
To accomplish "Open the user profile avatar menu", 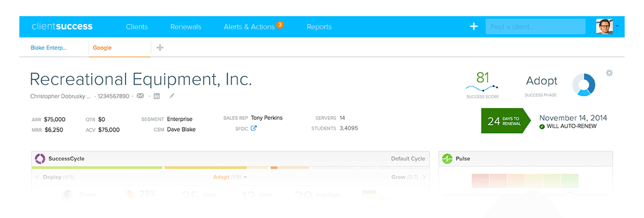I will coord(604,26).
